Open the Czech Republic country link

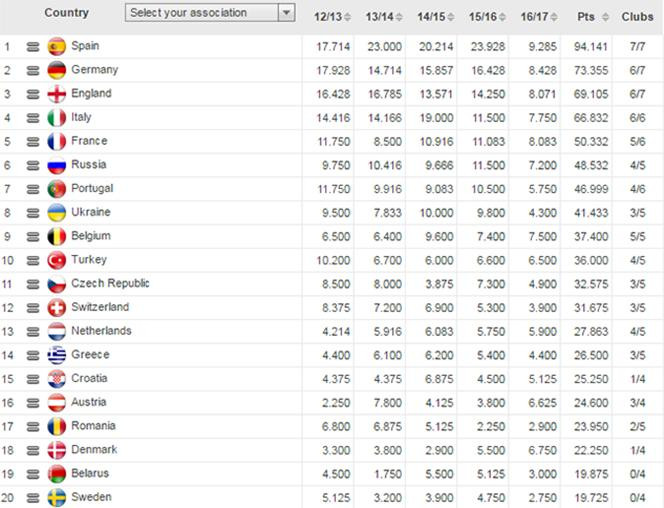[x=109, y=284]
